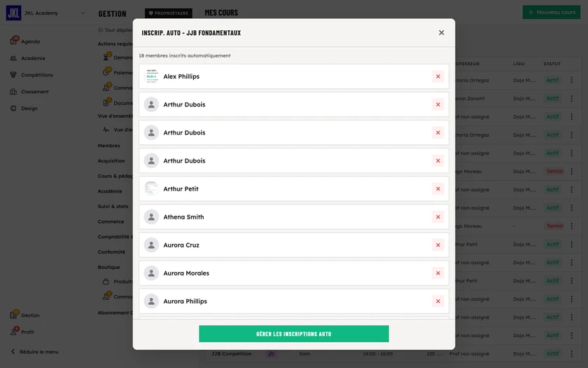Viewport: 588px width, 368px height.
Task: Click Nouveau cours button
Action: (x=552, y=12)
